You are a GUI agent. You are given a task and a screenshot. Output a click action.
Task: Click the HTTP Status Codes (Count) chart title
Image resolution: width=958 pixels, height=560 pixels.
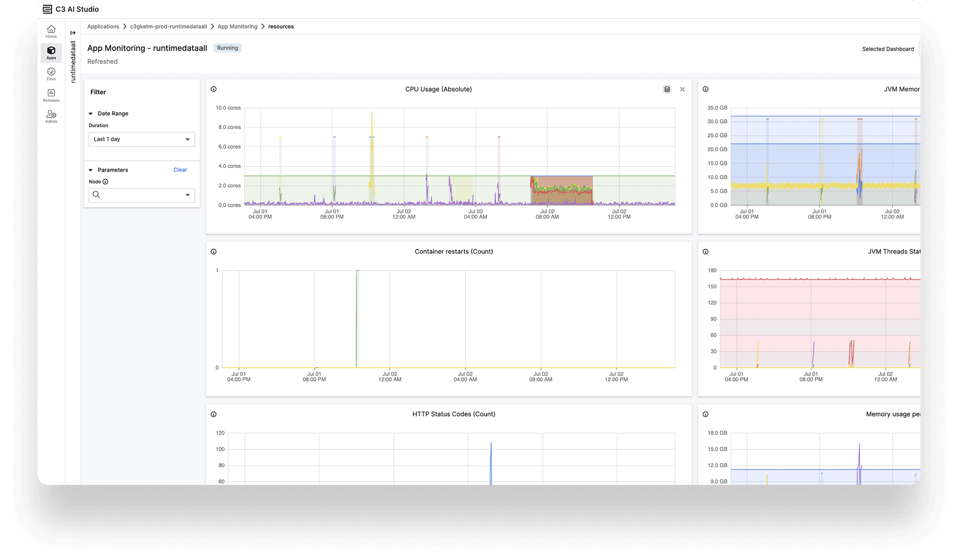click(453, 415)
